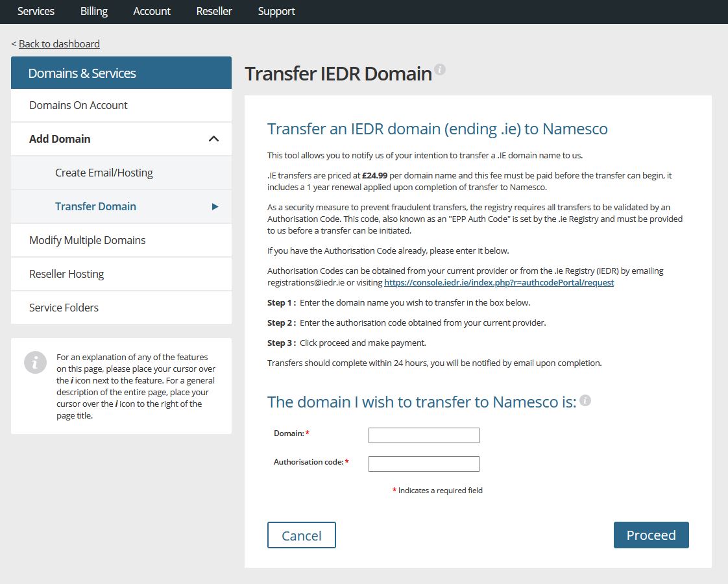
Task: Click the 'If you have the Authorisation Code already' sentence
Action: 388,250
